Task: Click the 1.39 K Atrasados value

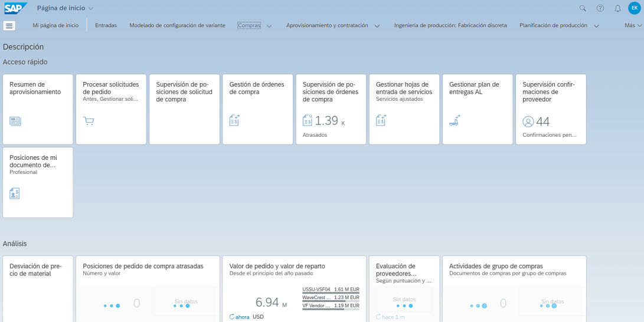Action: [330, 120]
